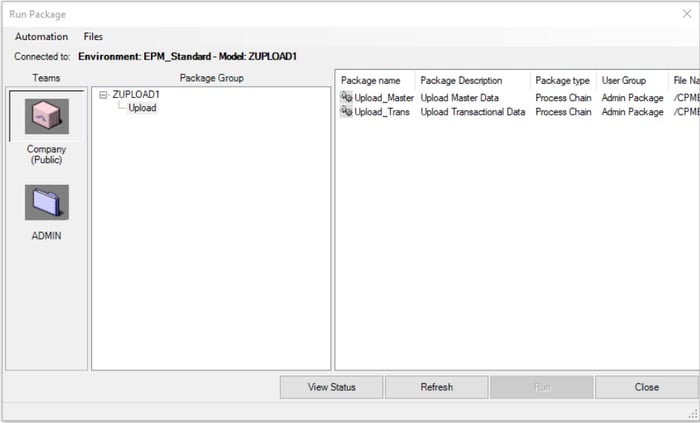Image resolution: width=700 pixels, height=423 pixels.
Task: Sort by Package name column header
Action: click(370, 80)
